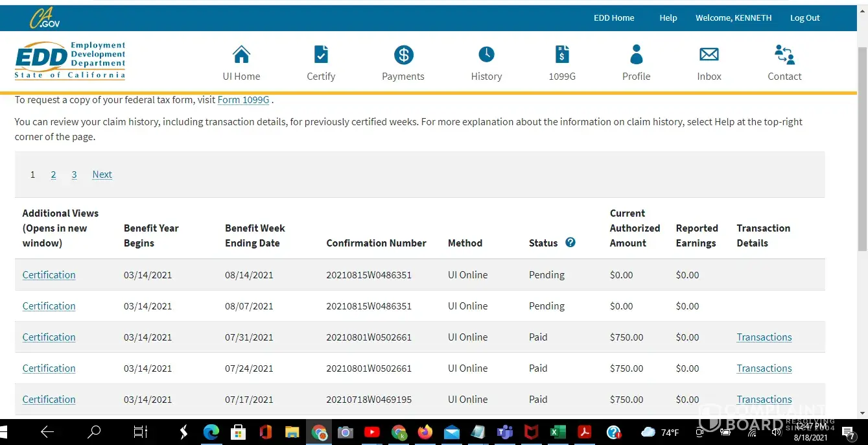Image resolution: width=868 pixels, height=445 pixels.
Task: Open Certification for week ending 08/14/2021
Action: 49,275
